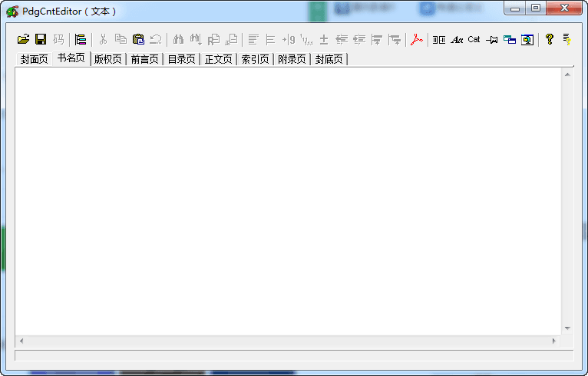Click the Cat toolbar button
Viewport: 588px width, 376px height.
[474, 39]
